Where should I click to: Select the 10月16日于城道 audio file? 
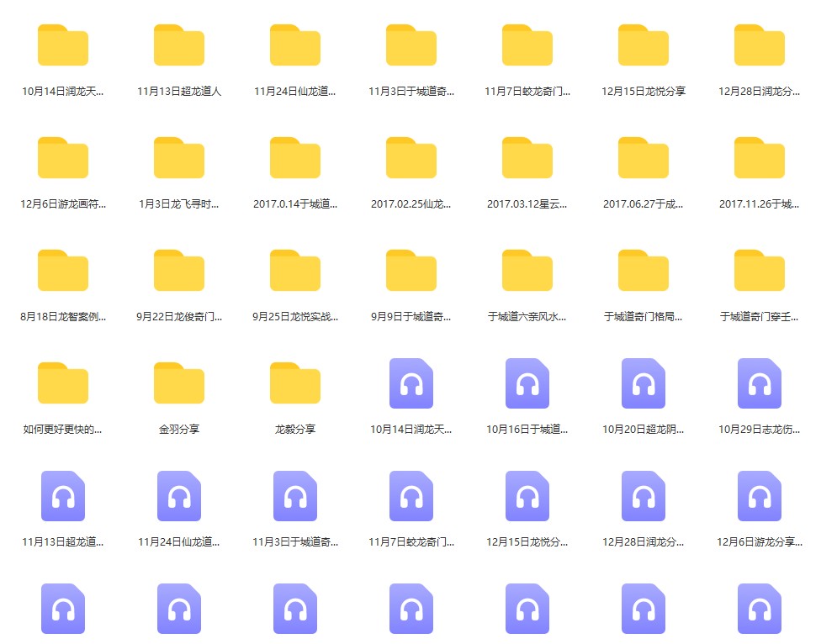click(527, 383)
